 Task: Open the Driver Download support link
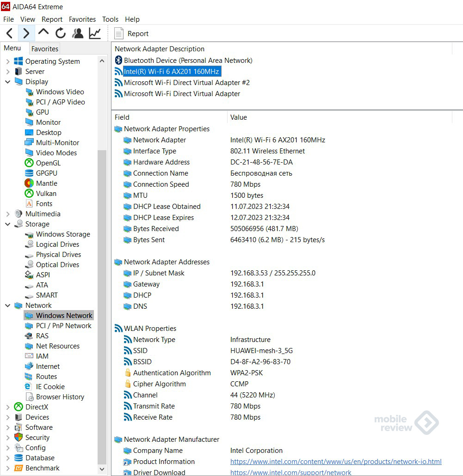pyautogui.click(x=291, y=472)
